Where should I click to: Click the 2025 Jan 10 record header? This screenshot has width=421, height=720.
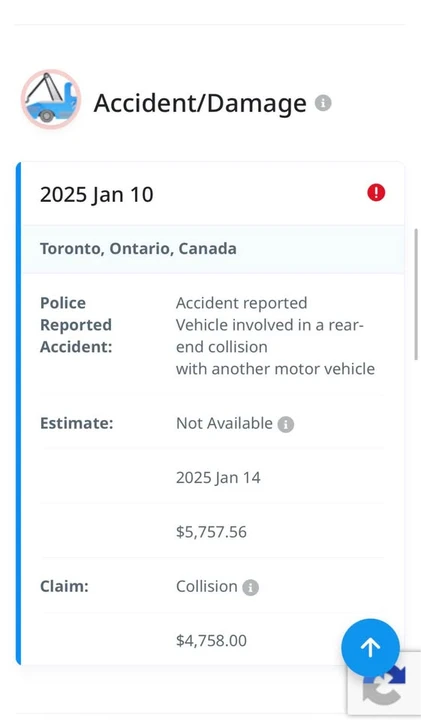pyautogui.click(x=213, y=194)
